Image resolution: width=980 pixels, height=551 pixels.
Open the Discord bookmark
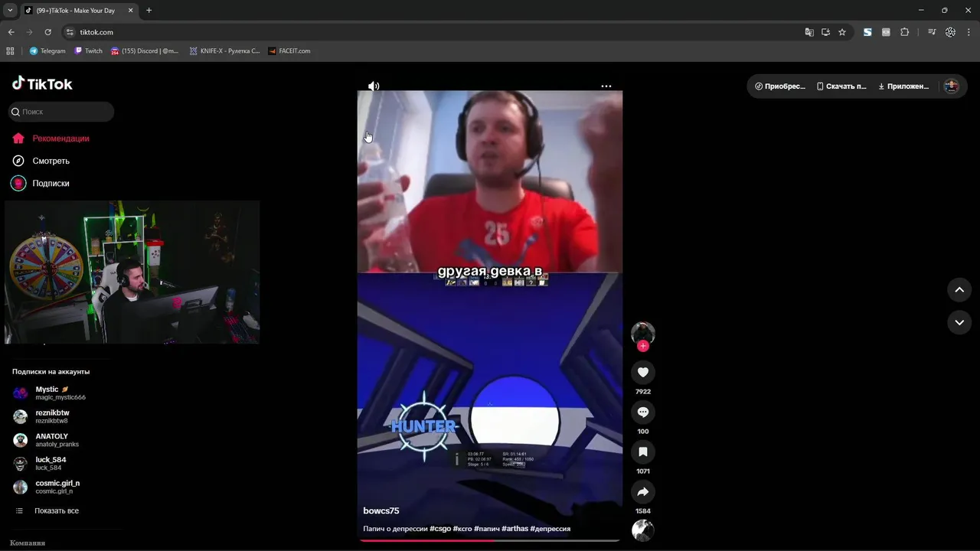pyautogui.click(x=145, y=51)
